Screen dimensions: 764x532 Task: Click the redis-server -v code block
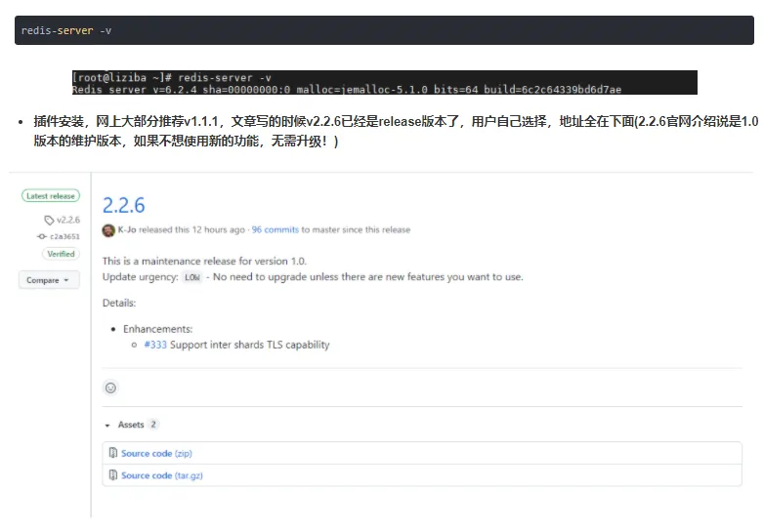(x=384, y=30)
